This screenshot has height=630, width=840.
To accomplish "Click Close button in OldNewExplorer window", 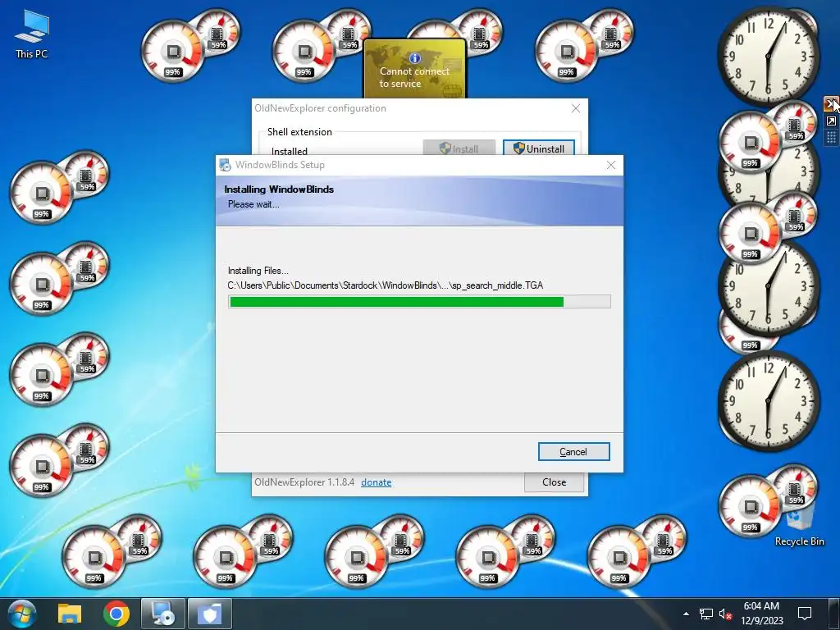I will tap(554, 482).
